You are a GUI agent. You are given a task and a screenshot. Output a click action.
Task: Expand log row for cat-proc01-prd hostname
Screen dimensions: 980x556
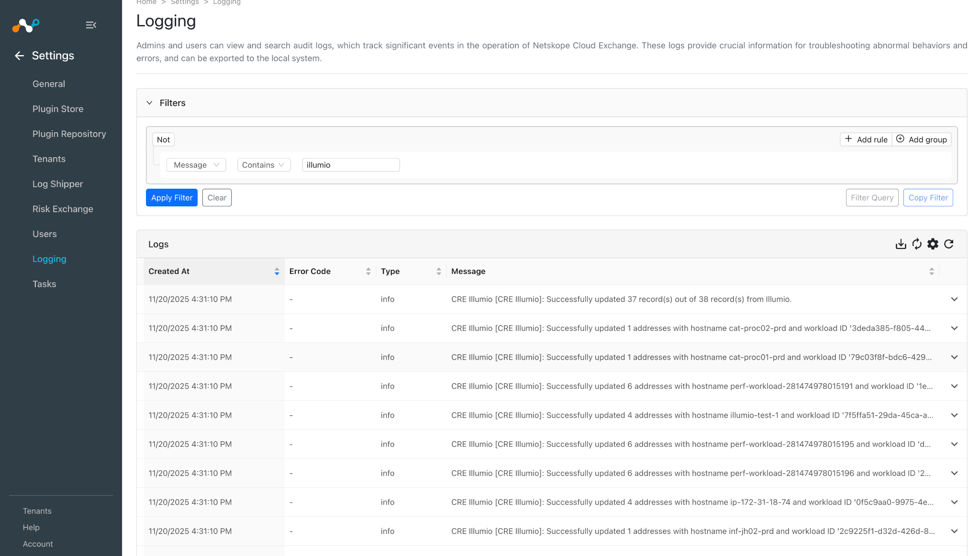[x=954, y=357]
